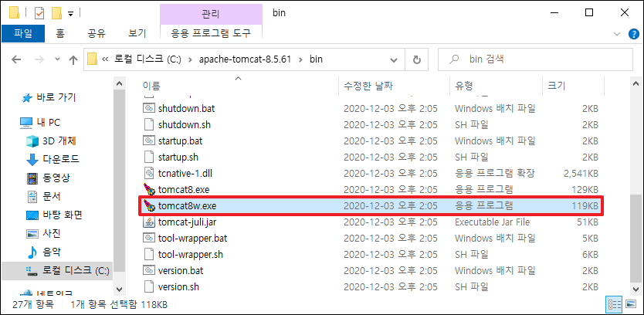This screenshot has width=644, height=315.
Task: Open the shutdown.bat file icon
Action: click(148, 108)
